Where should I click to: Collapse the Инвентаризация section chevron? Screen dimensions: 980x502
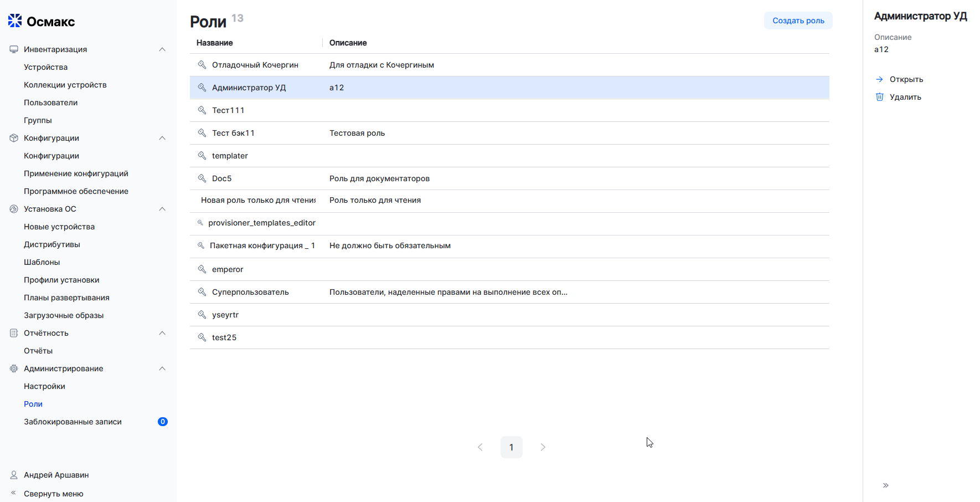pos(162,49)
